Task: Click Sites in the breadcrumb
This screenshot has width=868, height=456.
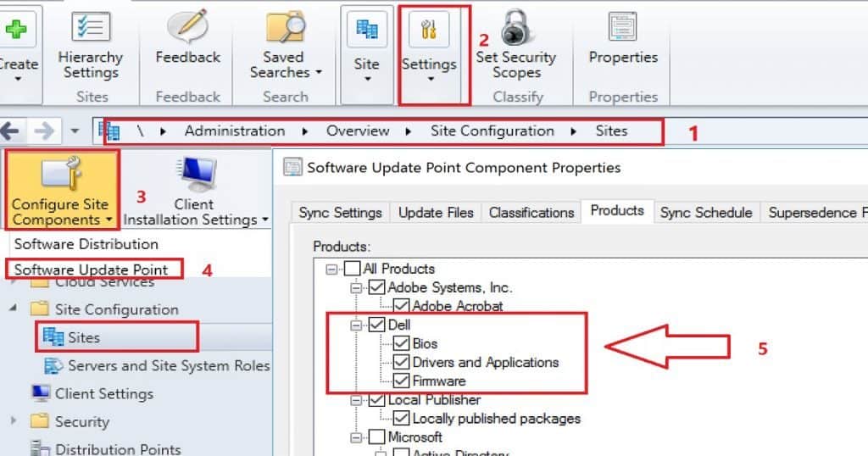Action: (x=611, y=131)
